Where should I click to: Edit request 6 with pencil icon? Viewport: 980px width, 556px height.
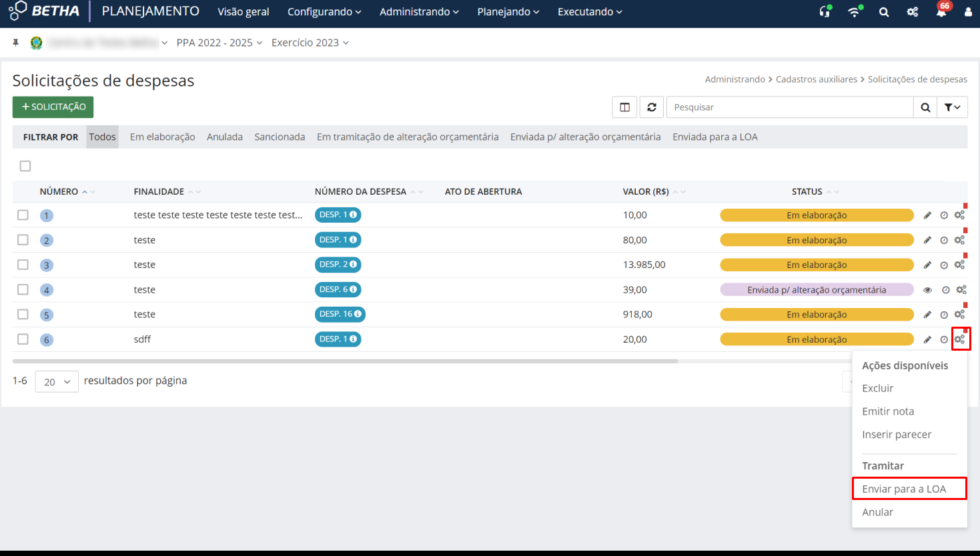927,339
